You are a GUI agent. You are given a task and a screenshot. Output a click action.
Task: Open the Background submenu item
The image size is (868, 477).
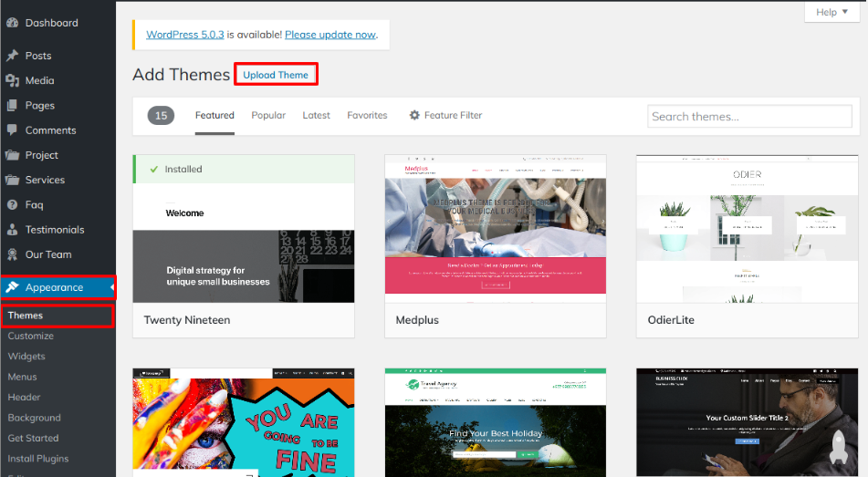(x=35, y=418)
